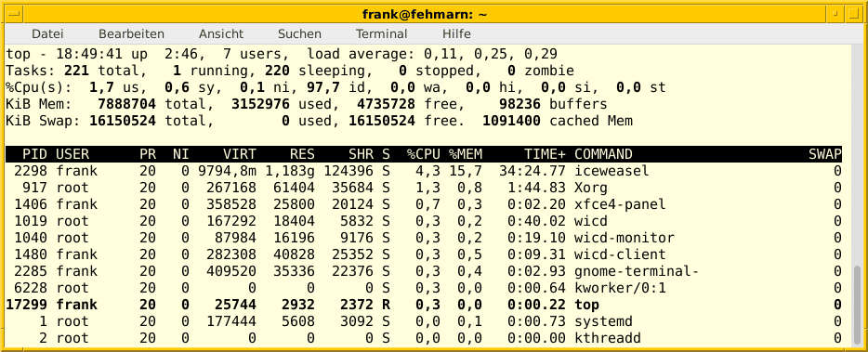This screenshot has height=352, width=868.
Task: Click the top uptime text 18:49:41
Action: click(x=89, y=54)
